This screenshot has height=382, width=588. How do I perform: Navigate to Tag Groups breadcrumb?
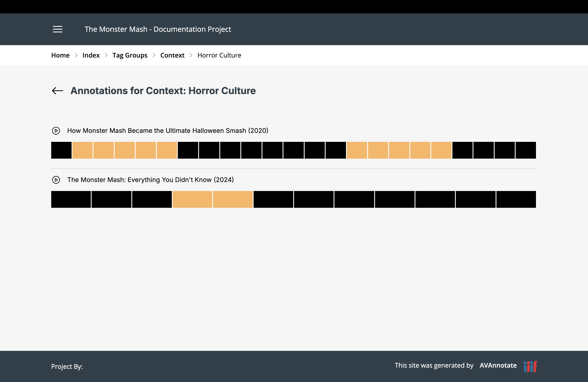pos(130,55)
